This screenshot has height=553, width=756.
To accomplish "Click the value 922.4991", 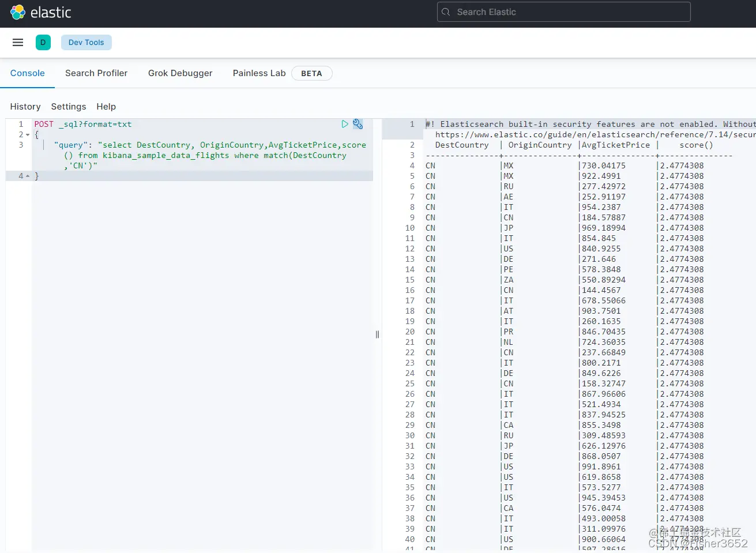I will [601, 176].
